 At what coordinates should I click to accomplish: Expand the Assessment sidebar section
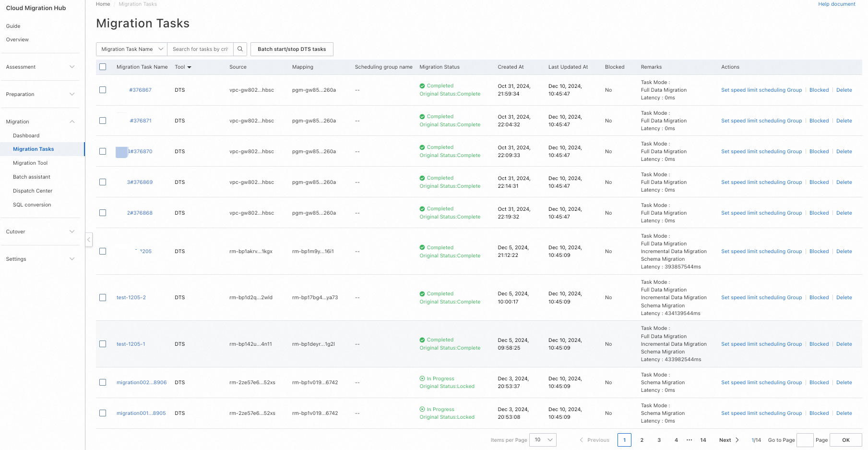point(40,67)
